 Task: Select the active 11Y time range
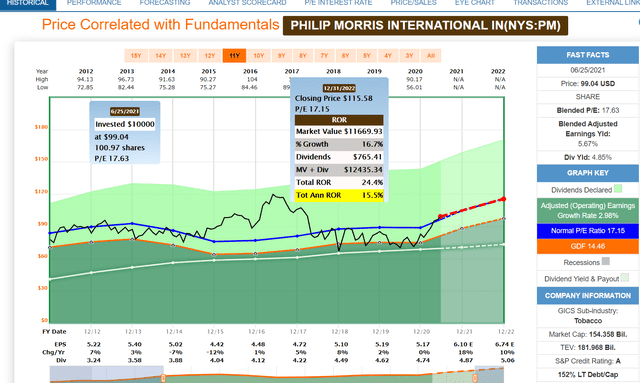coord(234,56)
